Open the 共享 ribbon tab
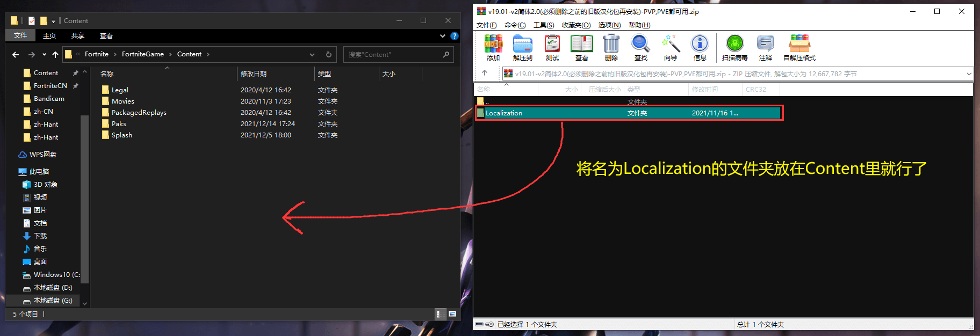 pos(78,35)
